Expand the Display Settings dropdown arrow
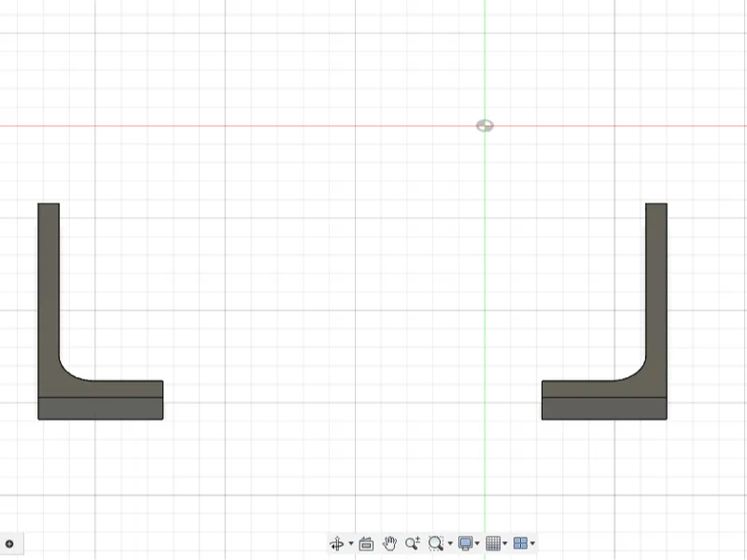 pos(477,543)
